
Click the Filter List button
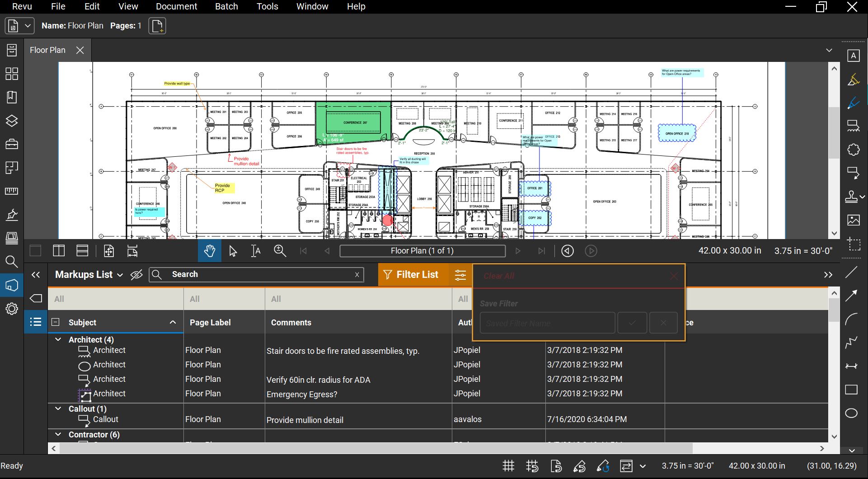coord(412,274)
